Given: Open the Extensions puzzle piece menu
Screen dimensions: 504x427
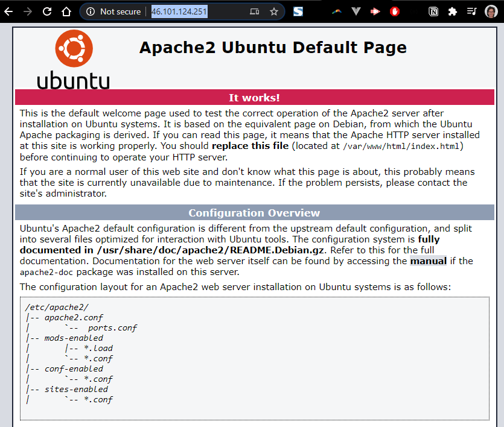Looking at the screenshot, I should [x=453, y=12].
